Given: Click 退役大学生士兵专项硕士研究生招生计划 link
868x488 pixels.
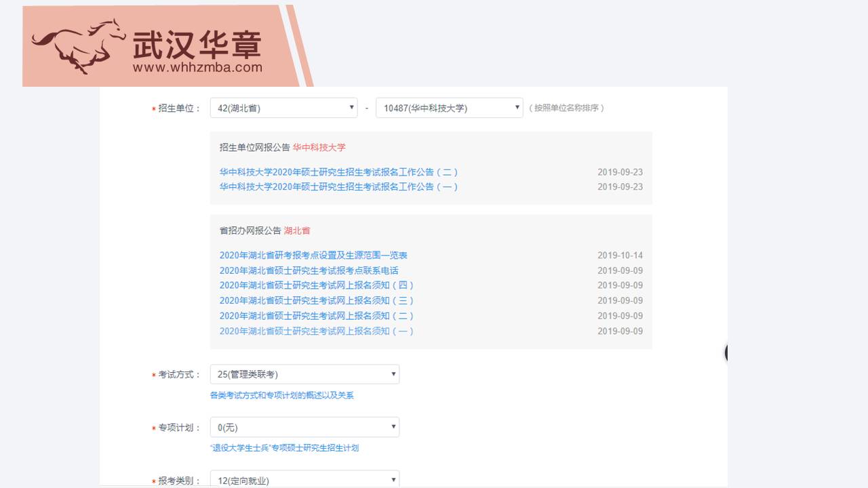Looking at the screenshot, I should pyautogui.click(x=285, y=448).
